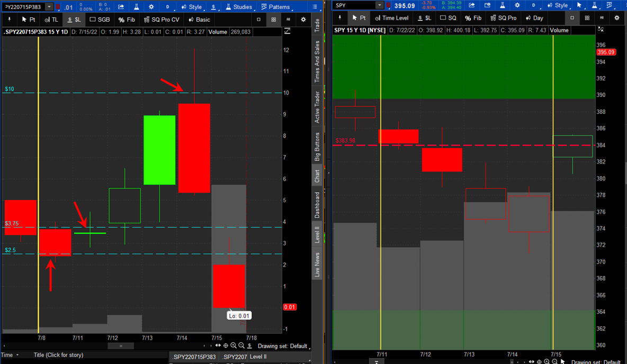Select the $L price level tool in left chart
The height and width of the screenshot is (364, 627).
click(74, 19)
